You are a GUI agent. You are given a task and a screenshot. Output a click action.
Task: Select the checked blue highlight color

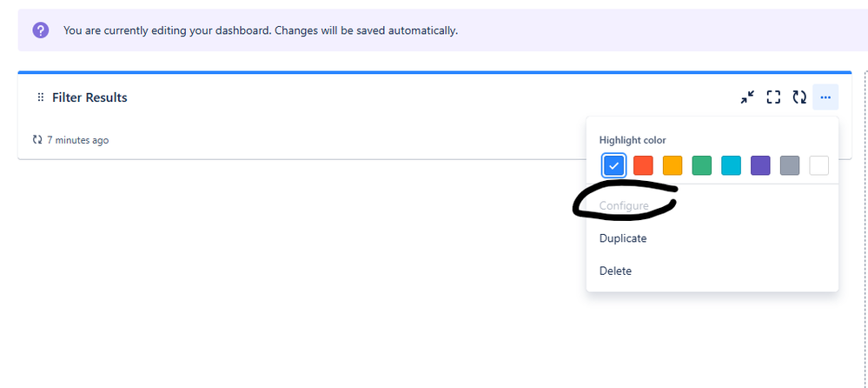tap(614, 165)
